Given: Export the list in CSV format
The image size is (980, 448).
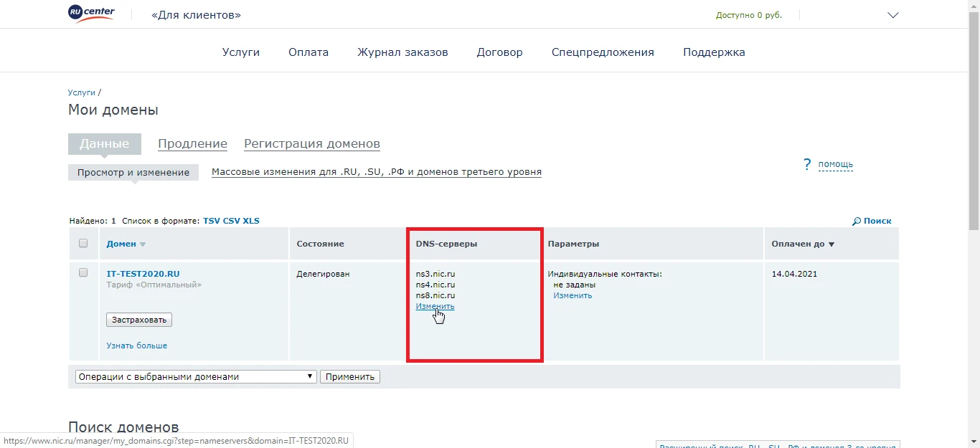Looking at the screenshot, I should pyautogui.click(x=231, y=220).
